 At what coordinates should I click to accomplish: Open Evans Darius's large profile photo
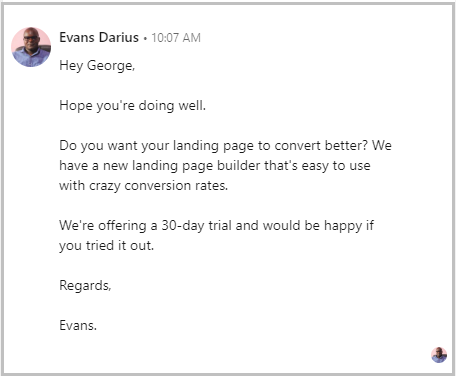click(x=31, y=47)
